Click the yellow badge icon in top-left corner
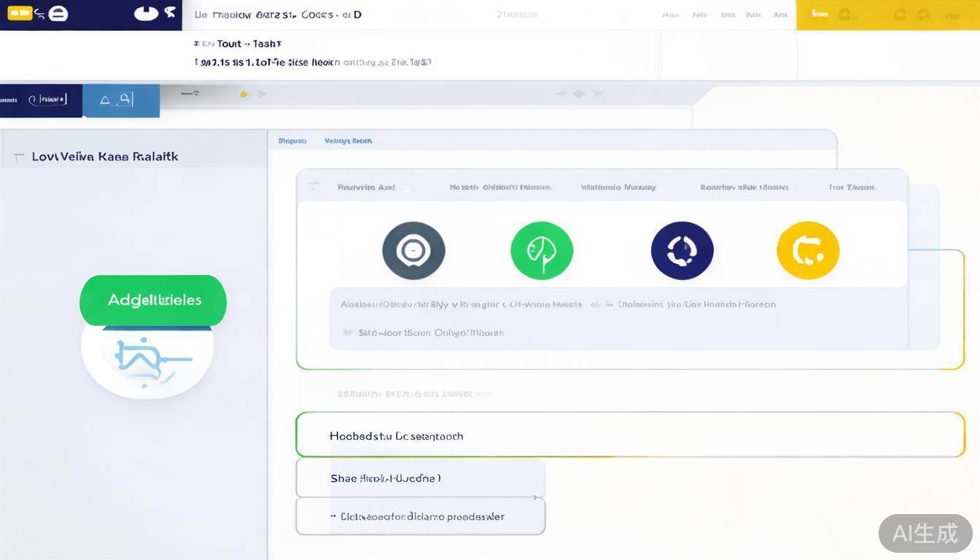Viewport: 980px width, 560px height. click(20, 13)
